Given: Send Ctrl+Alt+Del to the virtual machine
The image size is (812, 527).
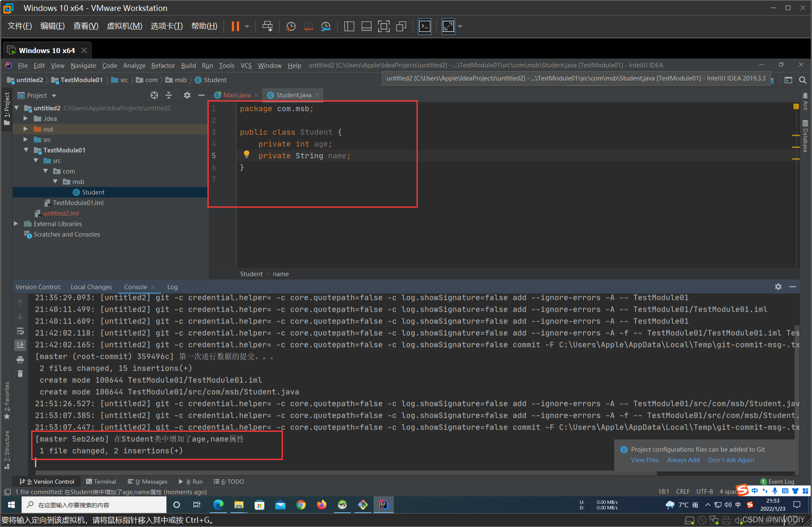Looking at the screenshot, I should (x=267, y=26).
